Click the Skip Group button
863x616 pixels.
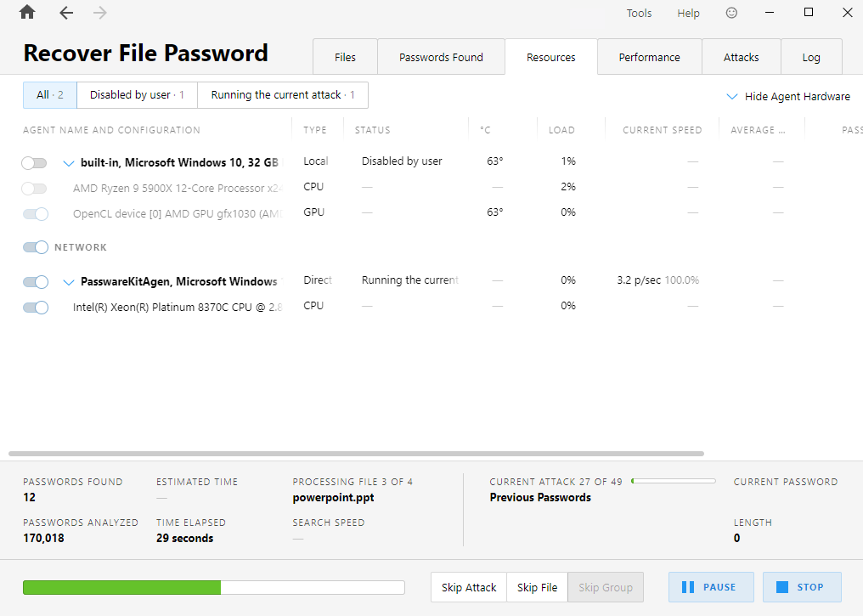click(x=606, y=587)
